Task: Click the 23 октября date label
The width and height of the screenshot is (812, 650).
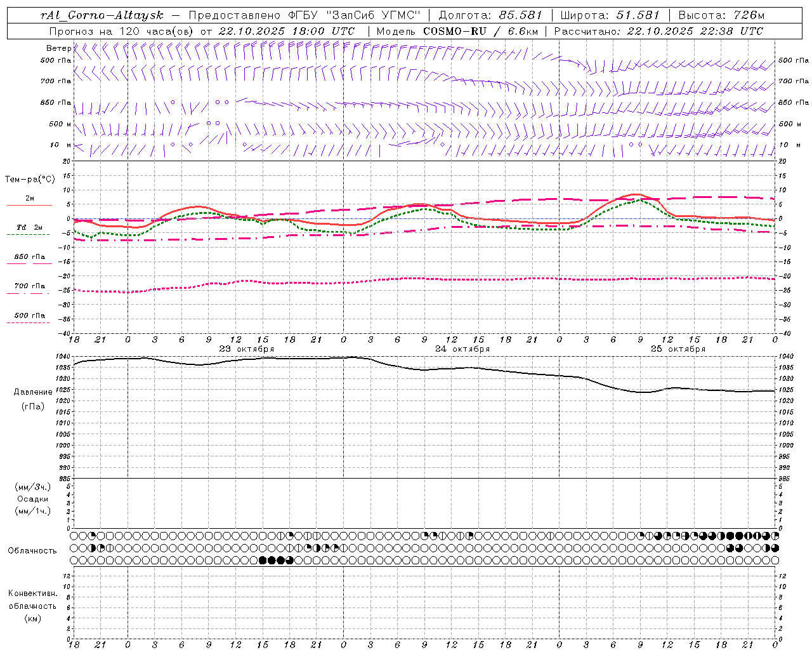Action: pos(247,349)
